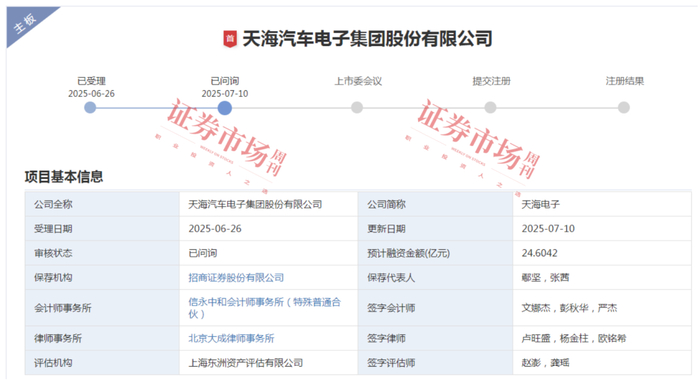Click the 已受理 stage label
This screenshot has height=381, width=700.
(x=92, y=81)
